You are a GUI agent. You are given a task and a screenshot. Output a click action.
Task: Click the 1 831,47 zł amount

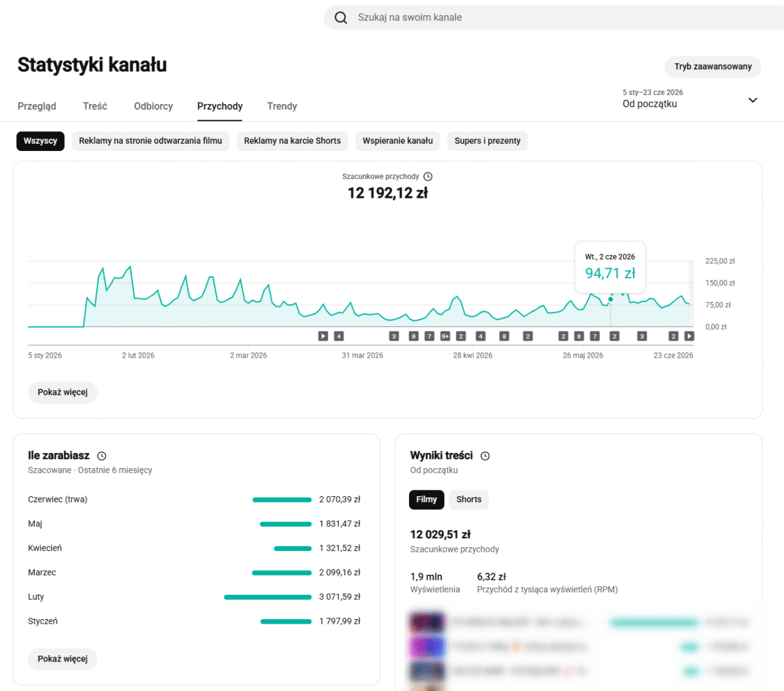[340, 524]
